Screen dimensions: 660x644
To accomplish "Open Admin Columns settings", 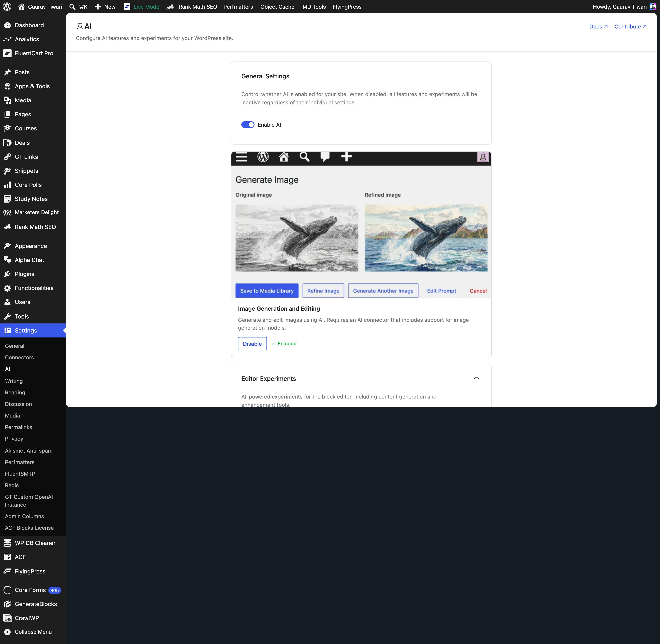I will tap(24, 516).
